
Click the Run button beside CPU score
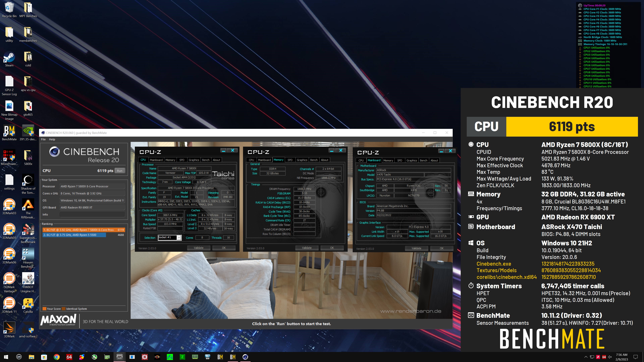tap(120, 171)
